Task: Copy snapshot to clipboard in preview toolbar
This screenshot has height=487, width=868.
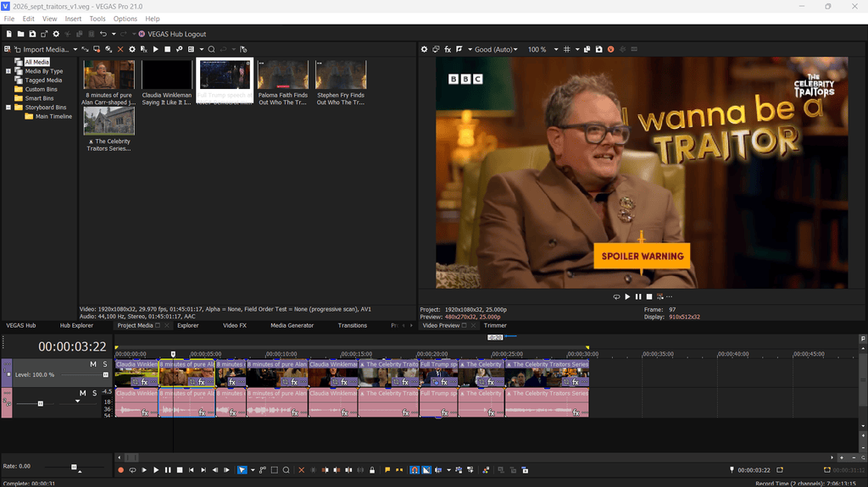Action: 587,49
